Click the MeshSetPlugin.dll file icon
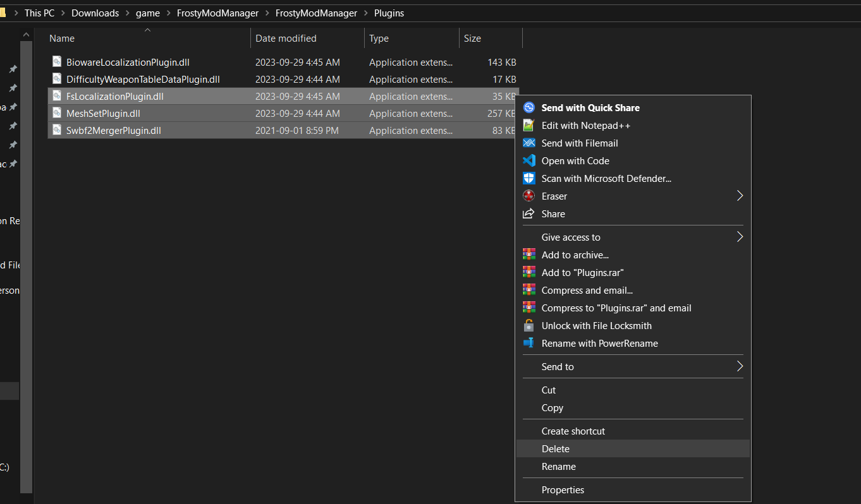861x504 pixels. (57, 113)
